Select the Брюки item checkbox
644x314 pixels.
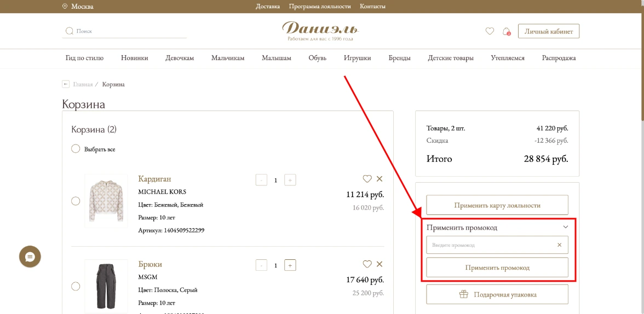pos(76,286)
